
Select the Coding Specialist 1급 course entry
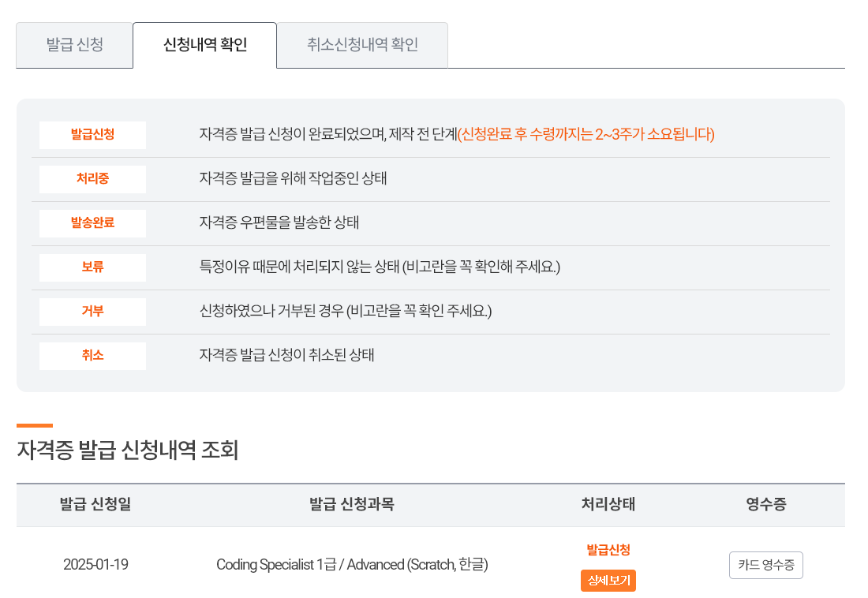(353, 565)
